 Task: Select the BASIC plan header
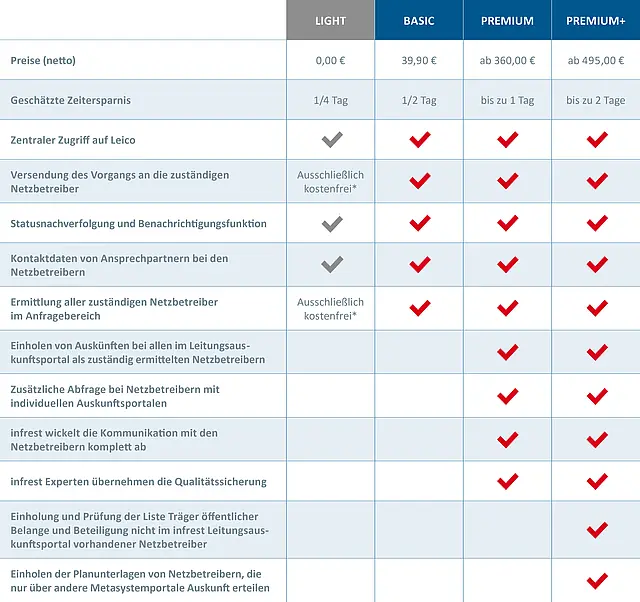[x=419, y=20]
